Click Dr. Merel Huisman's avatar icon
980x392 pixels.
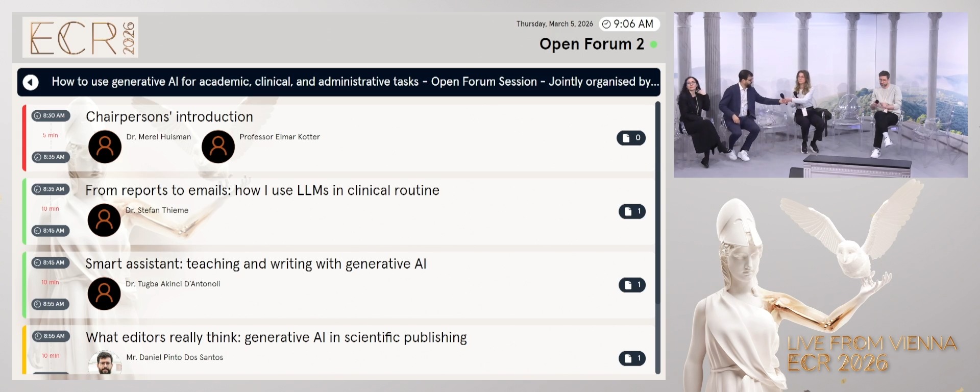coord(105,146)
